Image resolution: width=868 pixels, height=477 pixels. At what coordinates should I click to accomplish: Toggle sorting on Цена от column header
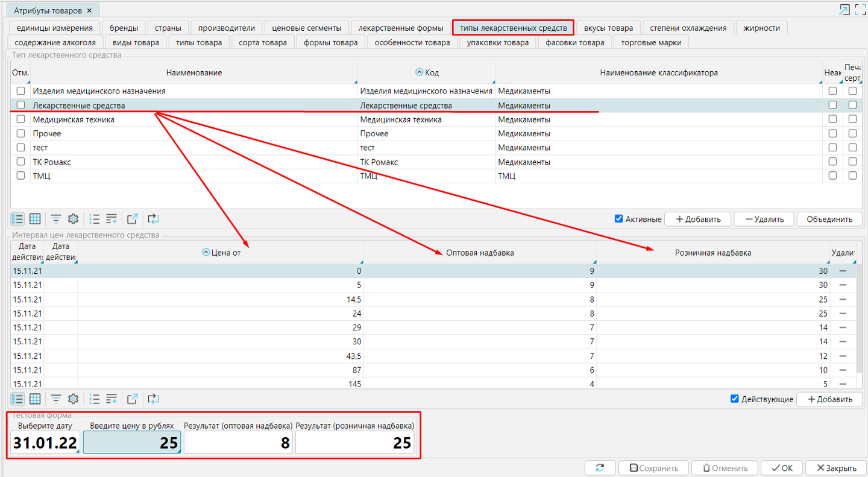(206, 253)
